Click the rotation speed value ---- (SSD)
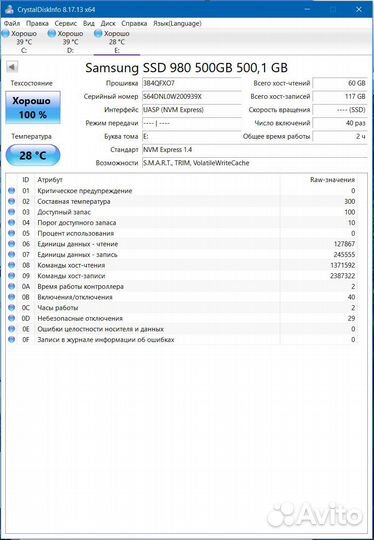The height and width of the screenshot is (540, 374). point(340,110)
